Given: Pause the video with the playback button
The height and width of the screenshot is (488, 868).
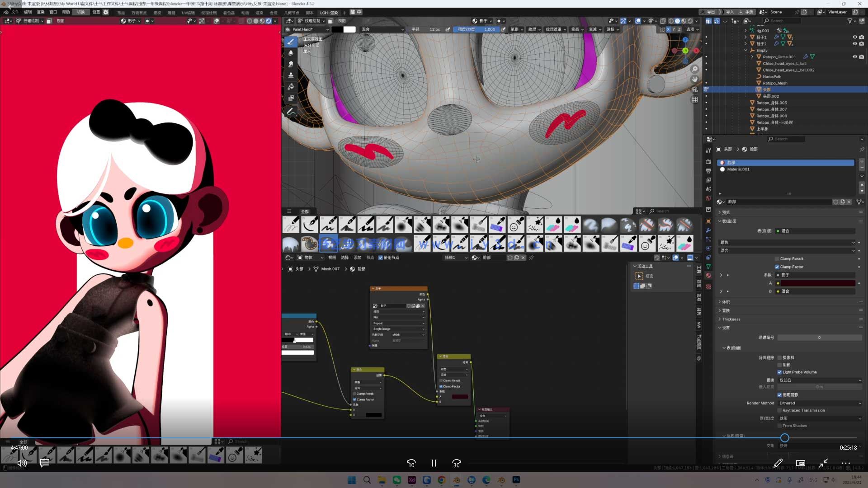Looking at the screenshot, I should [434, 463].
